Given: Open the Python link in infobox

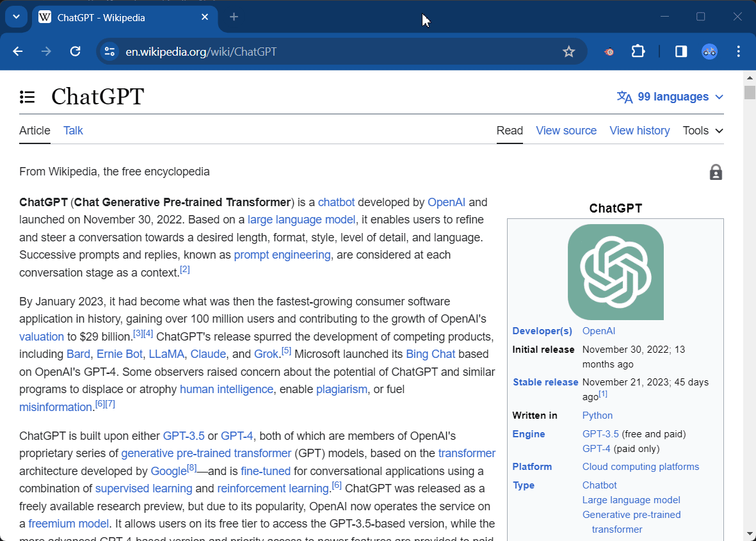Looking at the screenshot, I should point(597,415).
